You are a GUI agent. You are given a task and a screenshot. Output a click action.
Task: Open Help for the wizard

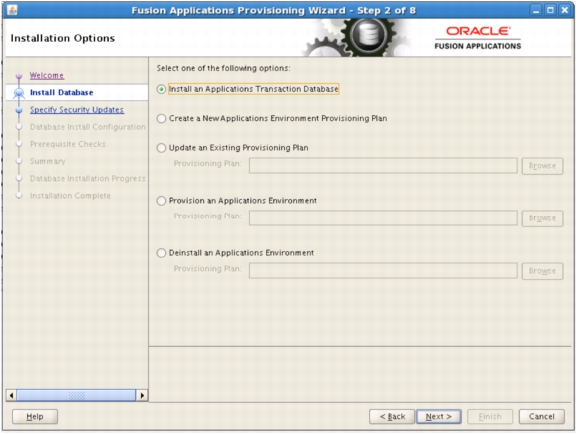pyautogui.click(x=35, y=417)
